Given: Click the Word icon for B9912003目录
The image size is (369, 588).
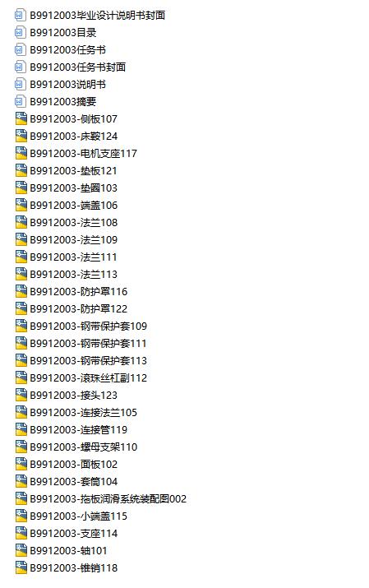Looking at the screenshot, I should 21,33.
